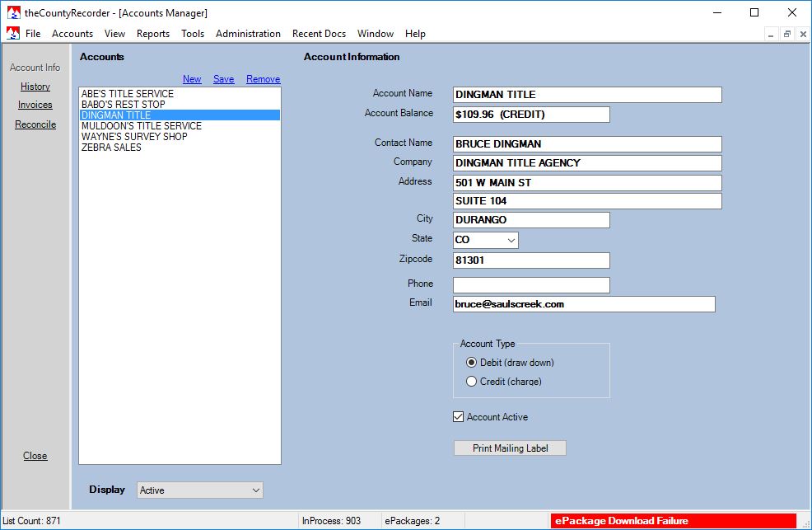Click theCountyRecorder app icon in title bar
The height and width of the screenshot is (530, 812).
13,13
